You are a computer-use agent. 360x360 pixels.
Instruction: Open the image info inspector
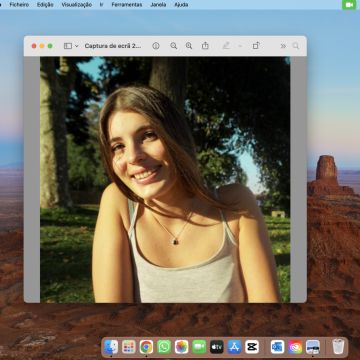click(156, 46)
